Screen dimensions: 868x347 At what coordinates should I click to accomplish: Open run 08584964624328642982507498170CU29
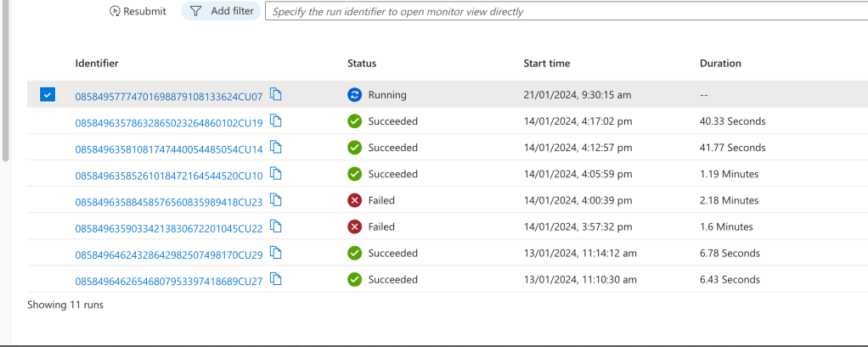click(x=169, y=255)
